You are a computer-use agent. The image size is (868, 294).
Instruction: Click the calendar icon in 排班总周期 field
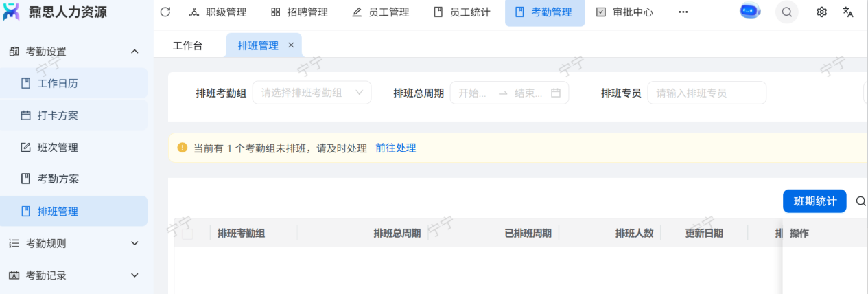coord(556,93)
